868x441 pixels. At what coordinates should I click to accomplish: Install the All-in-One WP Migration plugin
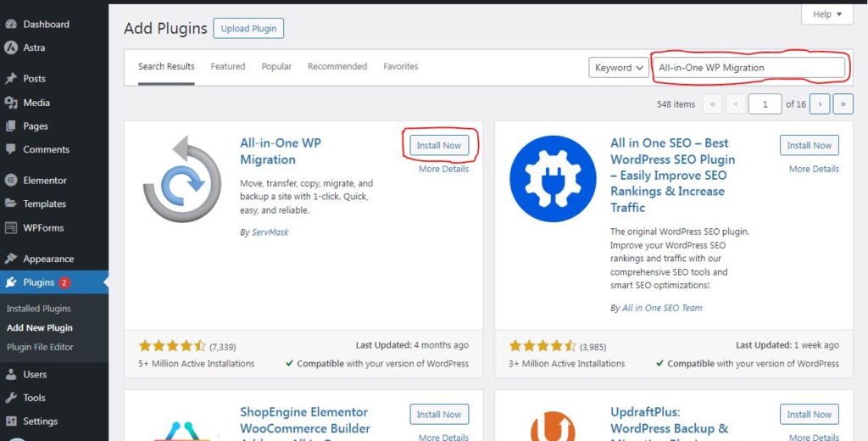[x=439, y=146]
